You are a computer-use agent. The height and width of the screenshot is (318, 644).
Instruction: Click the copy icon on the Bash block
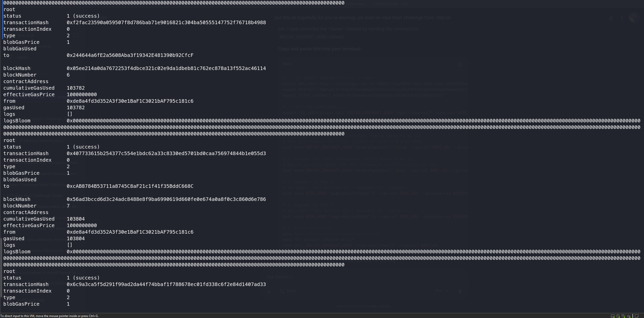460,64
